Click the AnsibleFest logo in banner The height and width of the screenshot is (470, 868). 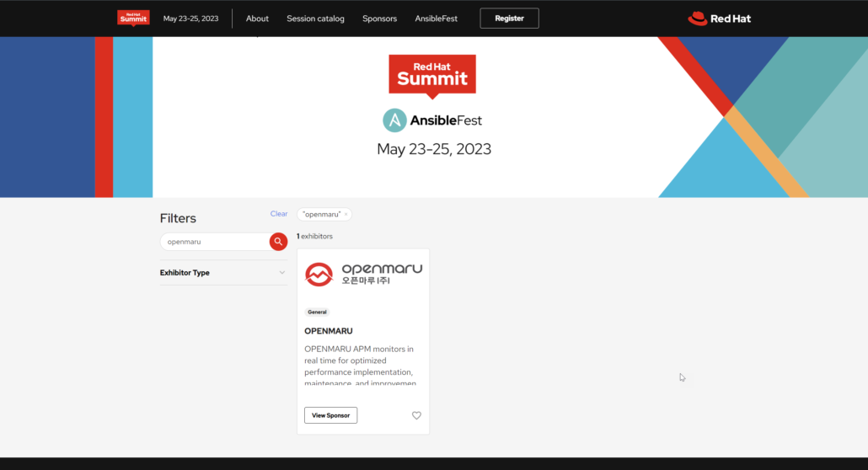(x=432, y=120)
